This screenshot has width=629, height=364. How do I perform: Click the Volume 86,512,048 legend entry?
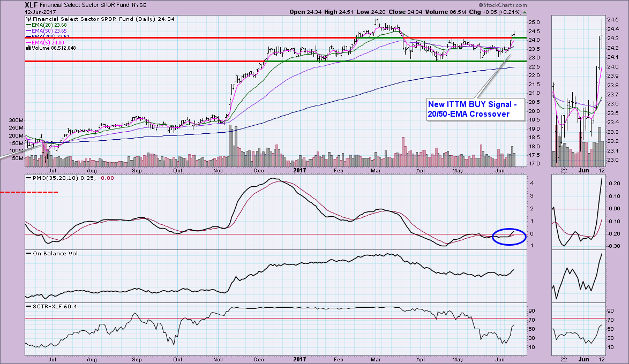[51, 48]
